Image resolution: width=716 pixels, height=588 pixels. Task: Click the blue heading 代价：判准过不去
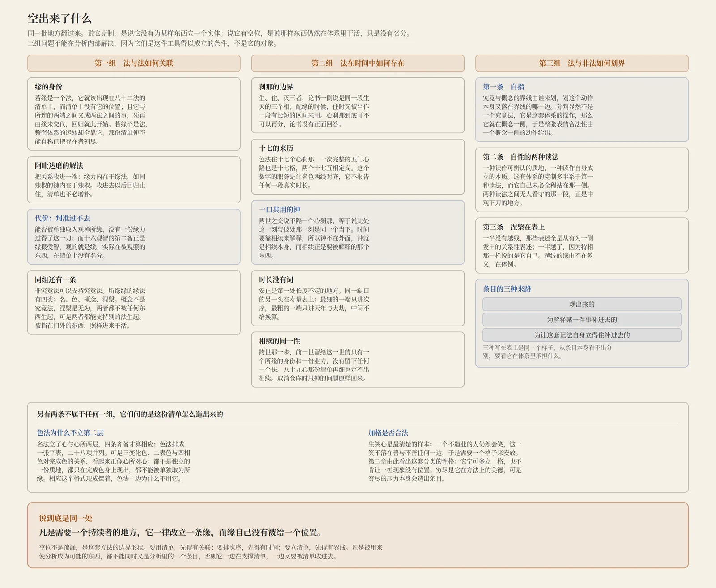pyautogui.click(x=62, y=218)
